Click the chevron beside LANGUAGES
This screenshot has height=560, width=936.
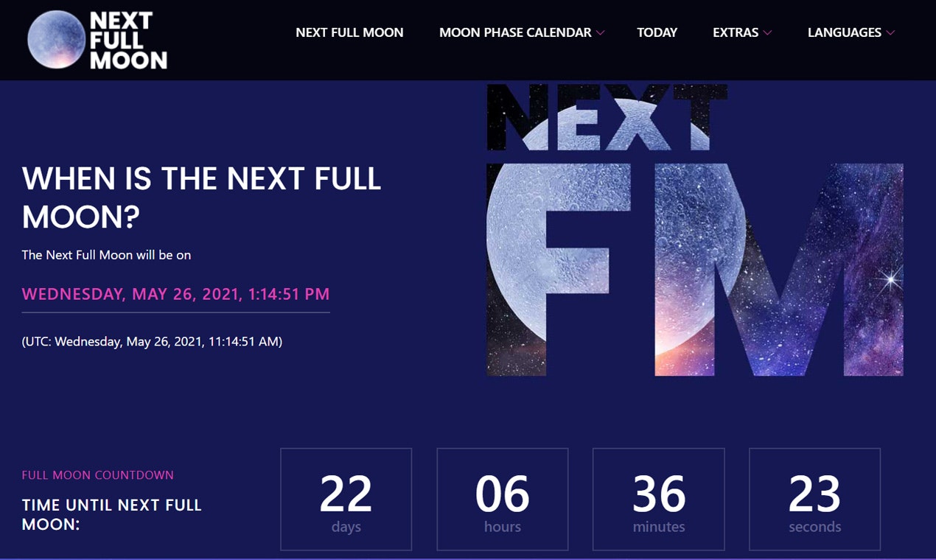click(891, 32)
